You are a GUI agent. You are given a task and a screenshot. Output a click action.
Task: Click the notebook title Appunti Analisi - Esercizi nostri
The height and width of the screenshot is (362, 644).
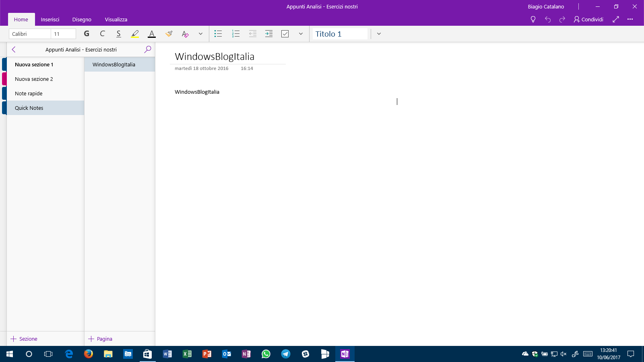click(x=81, y=49)
